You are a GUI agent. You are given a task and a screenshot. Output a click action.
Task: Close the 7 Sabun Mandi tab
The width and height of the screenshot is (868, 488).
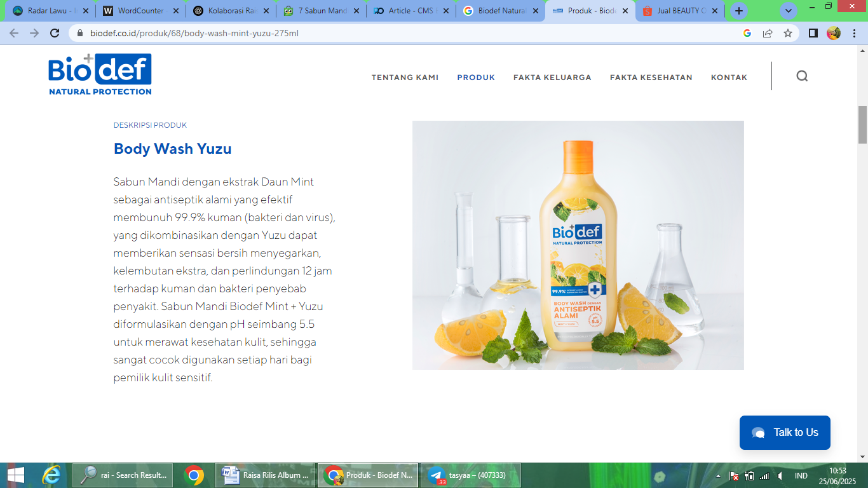coord(356,11)
